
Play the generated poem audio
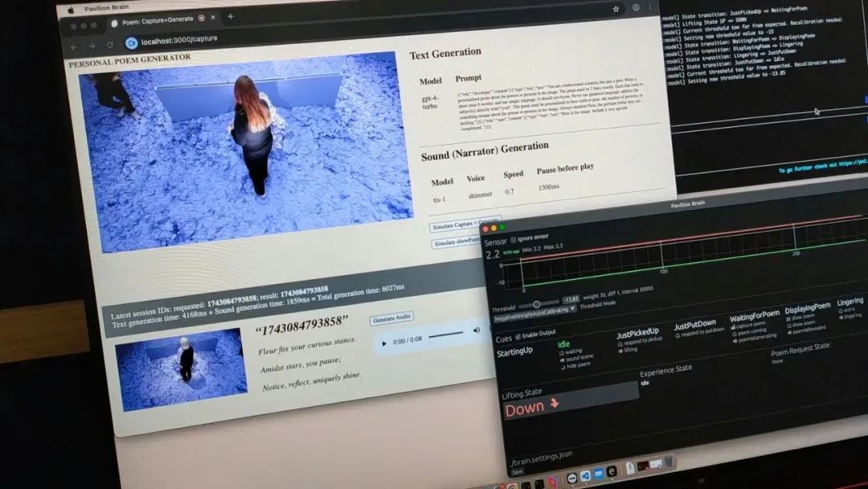pyautogui.click(x=383, y=343)
